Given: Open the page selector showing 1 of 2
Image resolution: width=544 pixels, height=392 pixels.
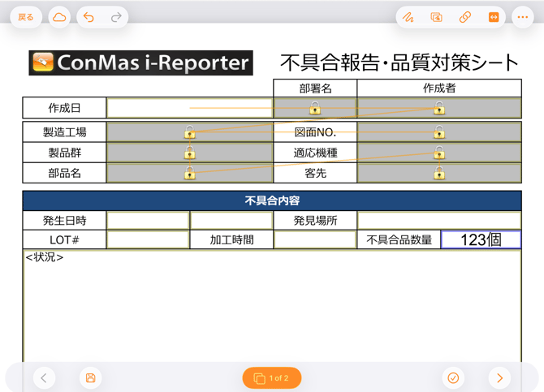Looking at the screenshot, I should (x=272, y=378).
